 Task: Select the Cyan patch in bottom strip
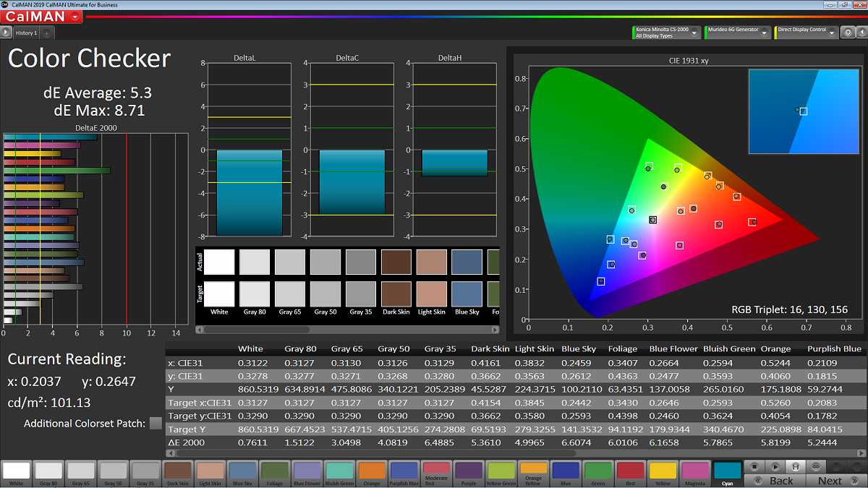tap(727, 474)
